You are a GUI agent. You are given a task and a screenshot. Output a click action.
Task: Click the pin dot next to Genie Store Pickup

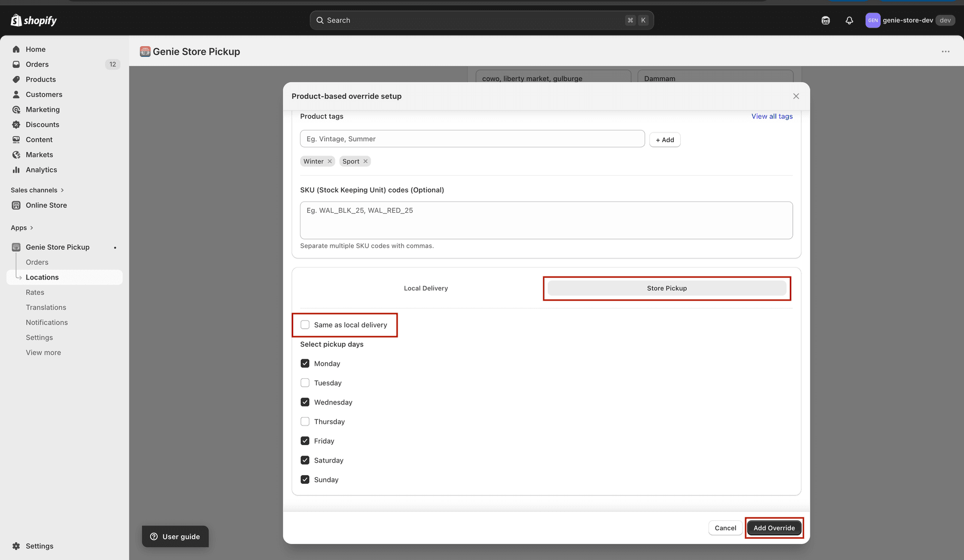(115, 247)
